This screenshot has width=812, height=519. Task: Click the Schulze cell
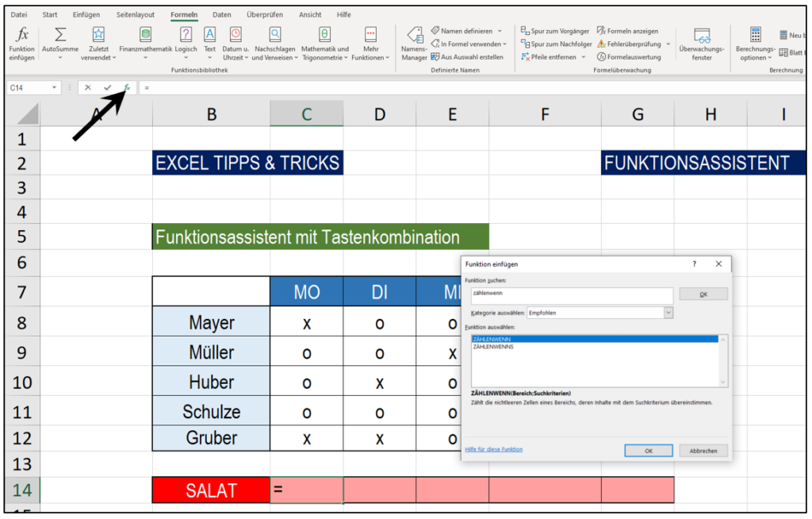211,412
